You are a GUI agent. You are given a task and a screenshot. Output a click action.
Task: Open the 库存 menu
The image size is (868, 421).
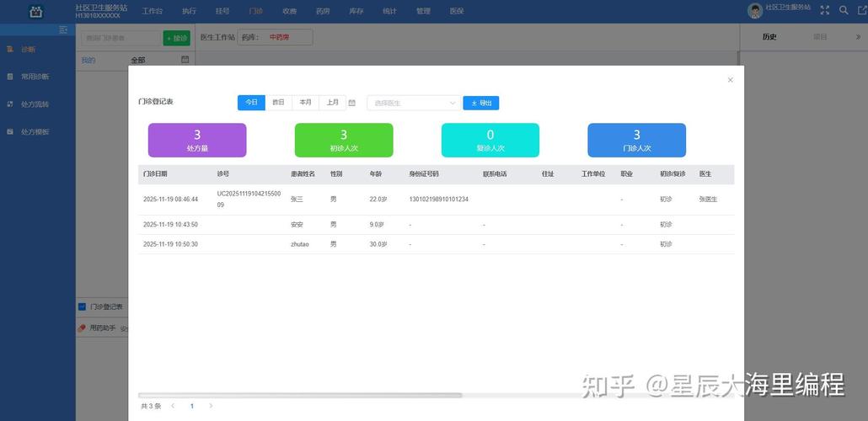click(x=356, y=11)
